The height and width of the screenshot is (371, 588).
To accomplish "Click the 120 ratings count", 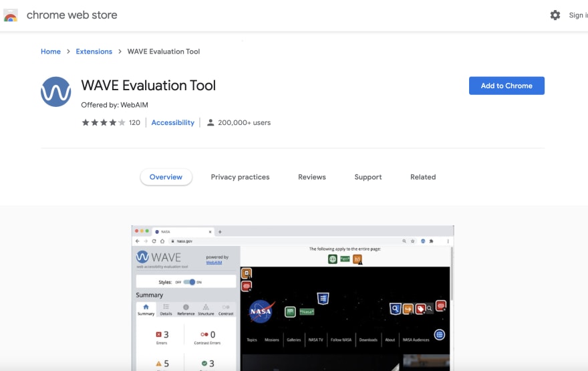I will [134, 123].
